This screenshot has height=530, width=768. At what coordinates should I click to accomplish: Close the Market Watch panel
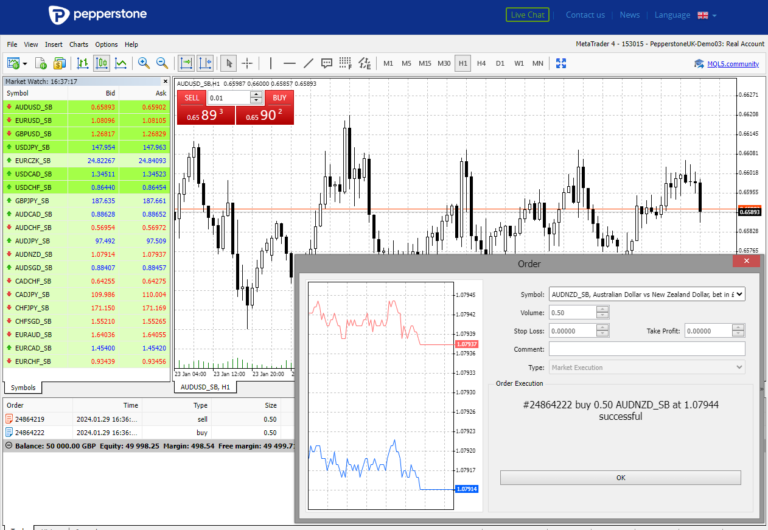(165, 81)
